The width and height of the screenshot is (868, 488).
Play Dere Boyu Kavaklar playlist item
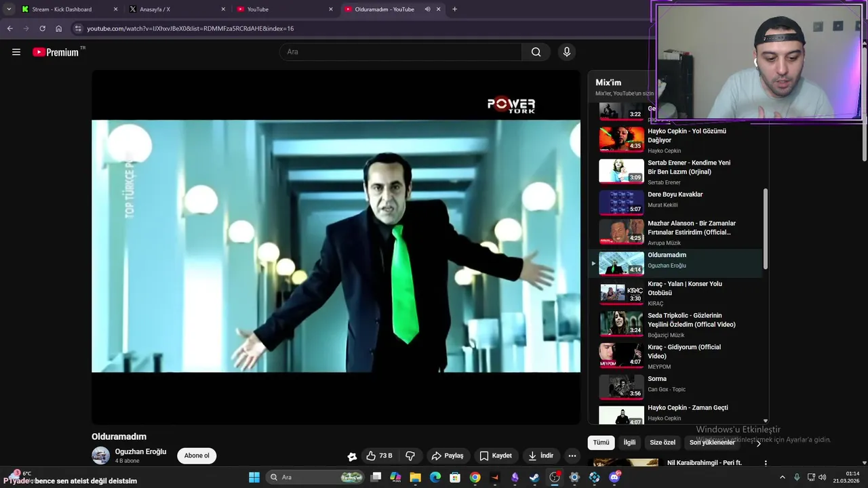coord(675,201)
